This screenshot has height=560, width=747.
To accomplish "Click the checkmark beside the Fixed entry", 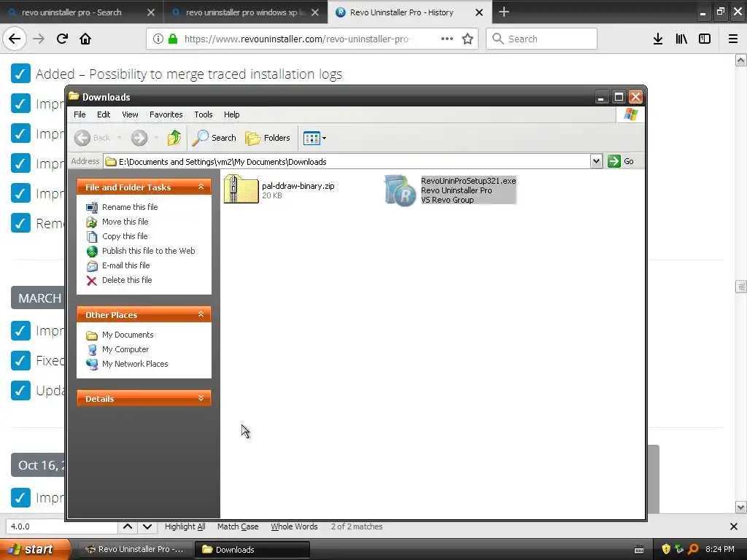I will pyautogui.click(x=20, y=360).
